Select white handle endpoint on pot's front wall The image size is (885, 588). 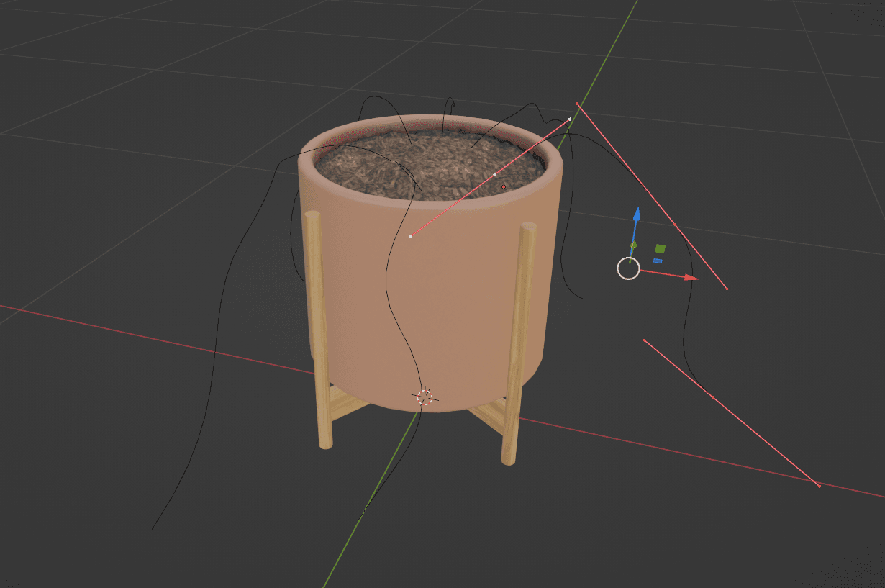tap(410, 237)
